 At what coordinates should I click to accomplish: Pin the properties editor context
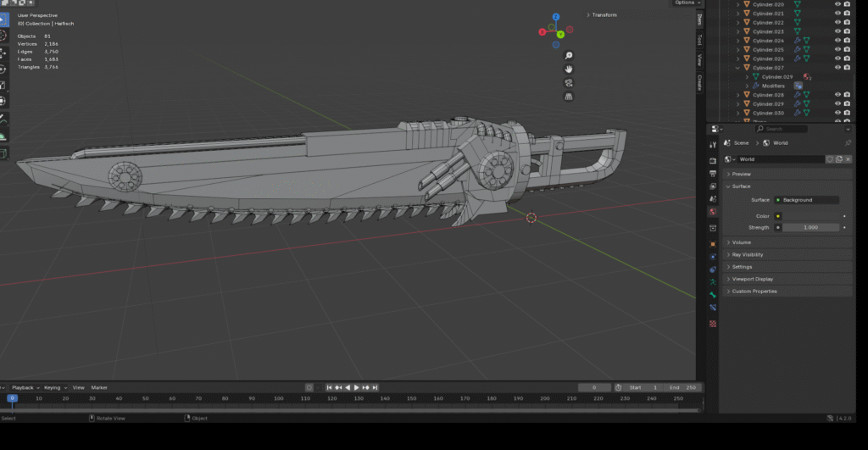tap(848, 143)
